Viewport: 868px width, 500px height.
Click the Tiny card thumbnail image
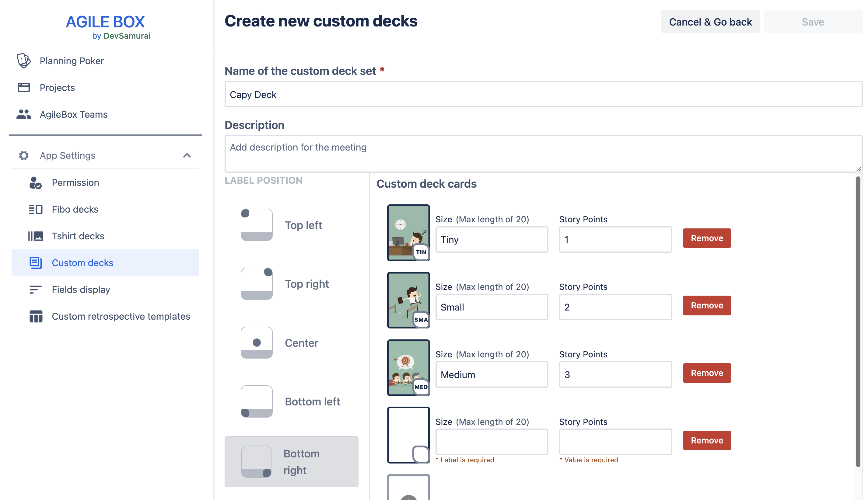408,232
